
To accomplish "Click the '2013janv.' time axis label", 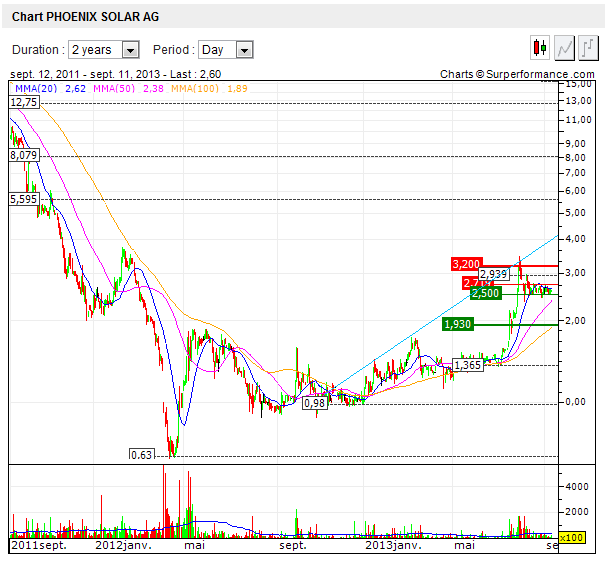I will click(393, 545).
